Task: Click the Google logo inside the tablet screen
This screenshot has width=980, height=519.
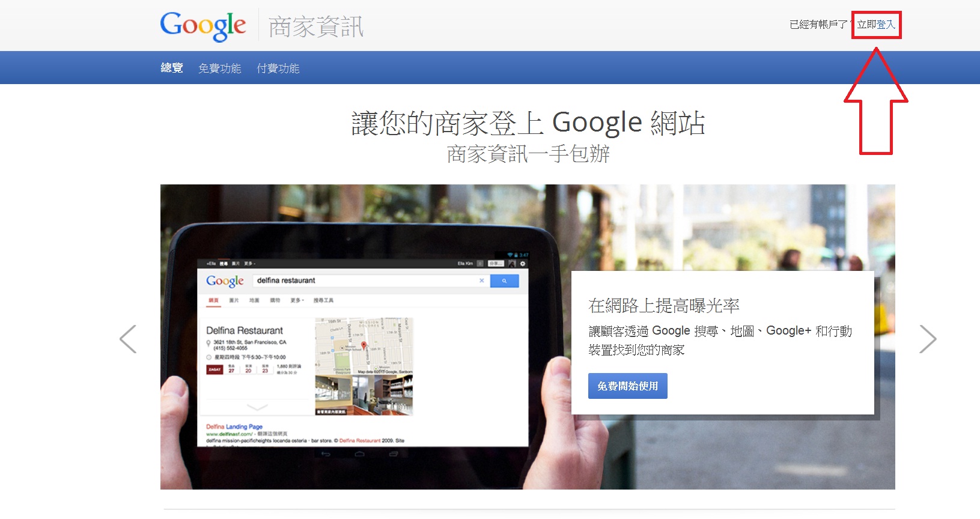Action: pyautogui.click(x=225, y=281)
